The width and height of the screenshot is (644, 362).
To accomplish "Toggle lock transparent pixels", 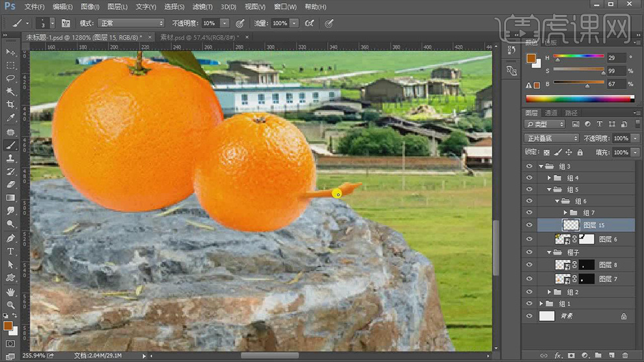I will [x=546, y=152].
